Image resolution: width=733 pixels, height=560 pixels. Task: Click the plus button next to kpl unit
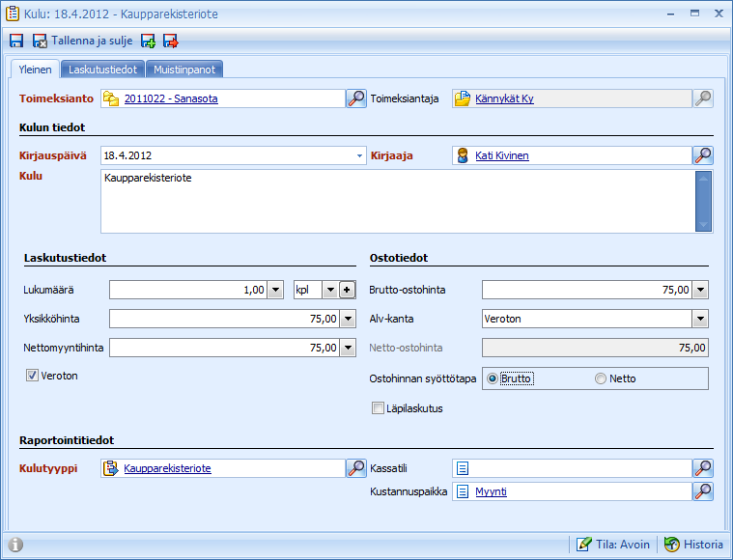click(x=347, y=290)
